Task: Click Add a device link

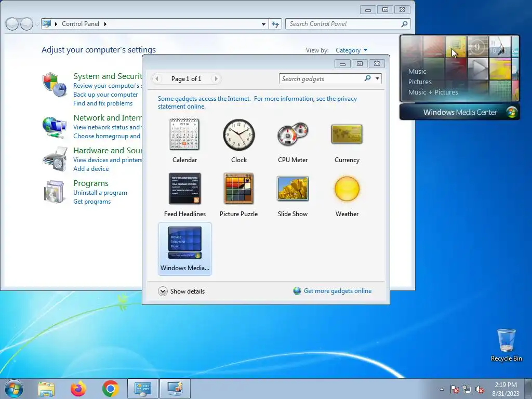Action: (x=91, y=169)
